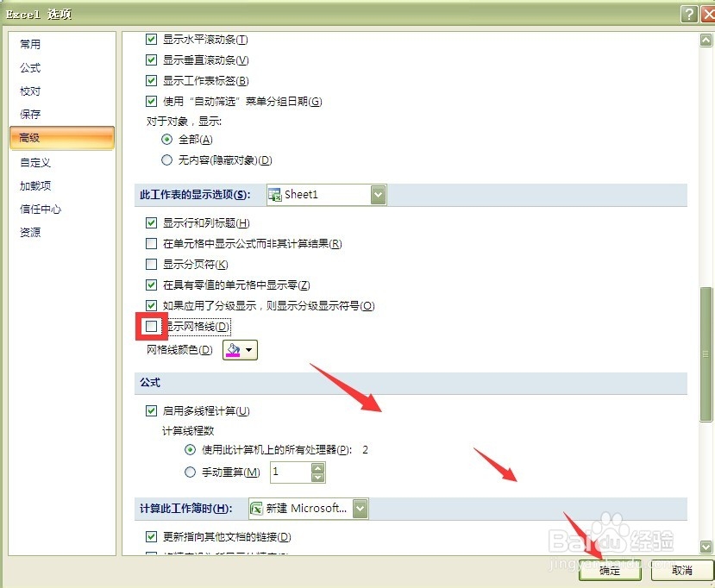This screenshot has height=588, width=715.
Task: Open the 资源 category
Action: (30, 233)
